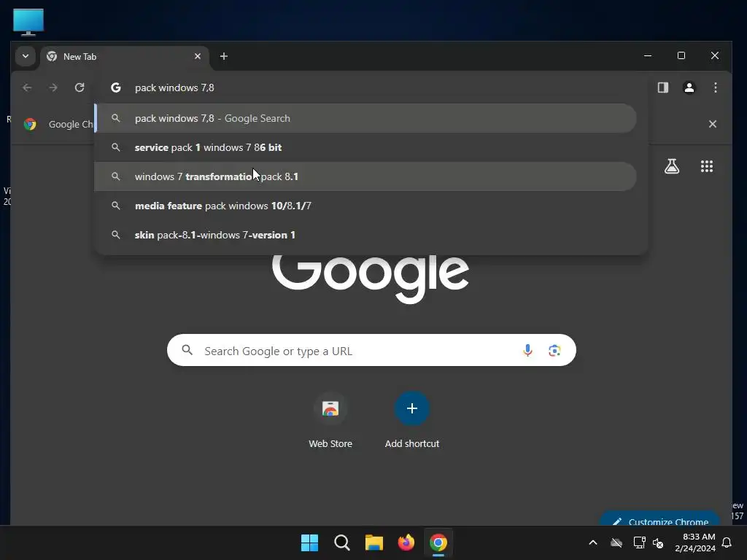Screen dimensions: 747x560
Task: Go back to the previous page
Action: (27, 87)
